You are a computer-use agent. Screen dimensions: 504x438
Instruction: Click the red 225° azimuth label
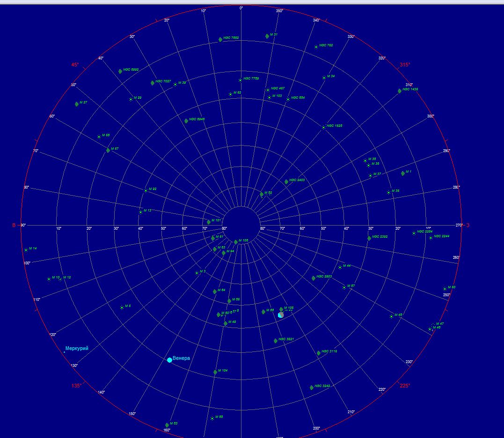pyautogui.click(x=405, y=386)
